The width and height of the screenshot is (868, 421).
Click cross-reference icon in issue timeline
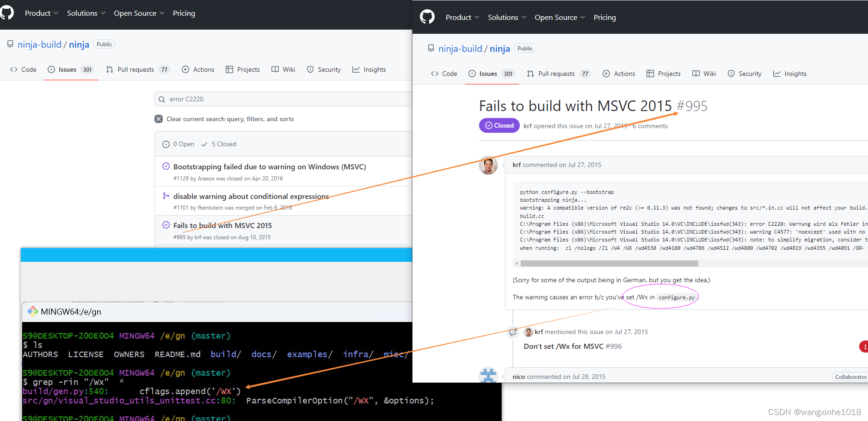(513, 332)
